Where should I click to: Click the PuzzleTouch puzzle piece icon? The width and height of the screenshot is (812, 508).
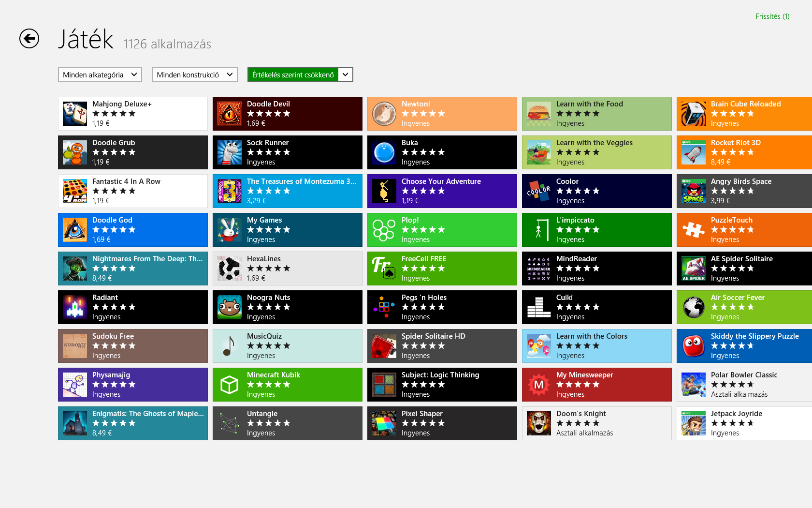click(x=694, y=230)
